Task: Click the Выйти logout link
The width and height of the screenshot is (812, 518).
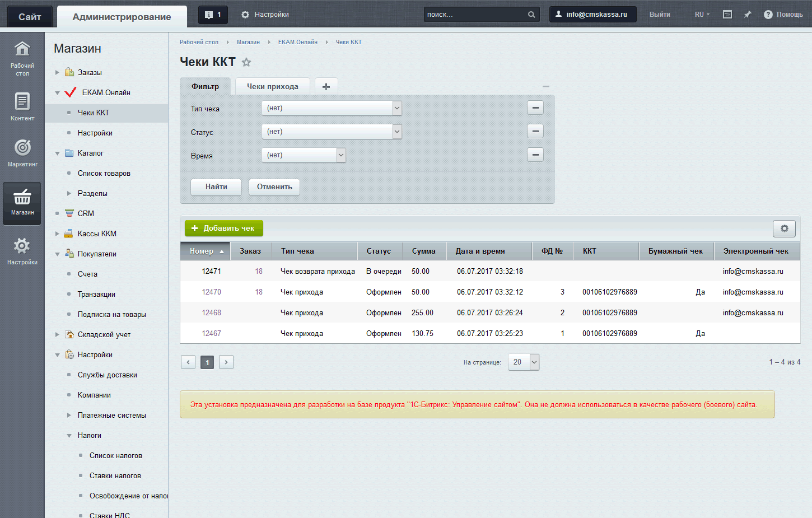Action: coord(660,15)
